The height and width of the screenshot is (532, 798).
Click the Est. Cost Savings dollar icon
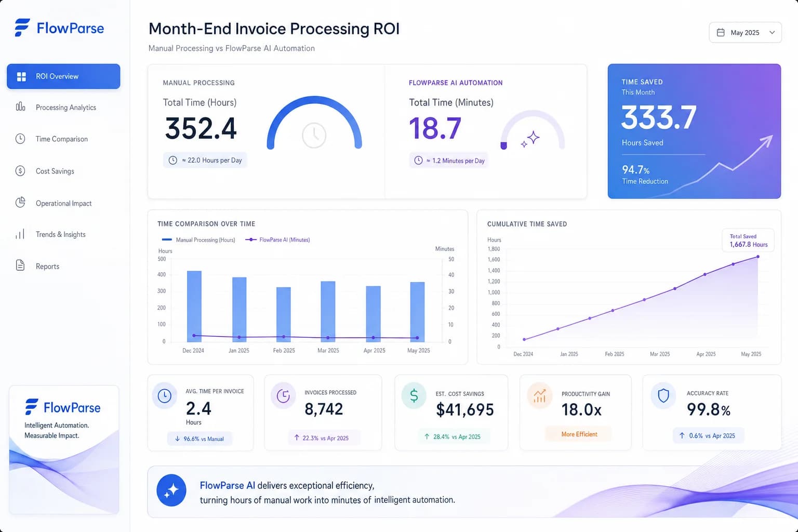(414, 396)
